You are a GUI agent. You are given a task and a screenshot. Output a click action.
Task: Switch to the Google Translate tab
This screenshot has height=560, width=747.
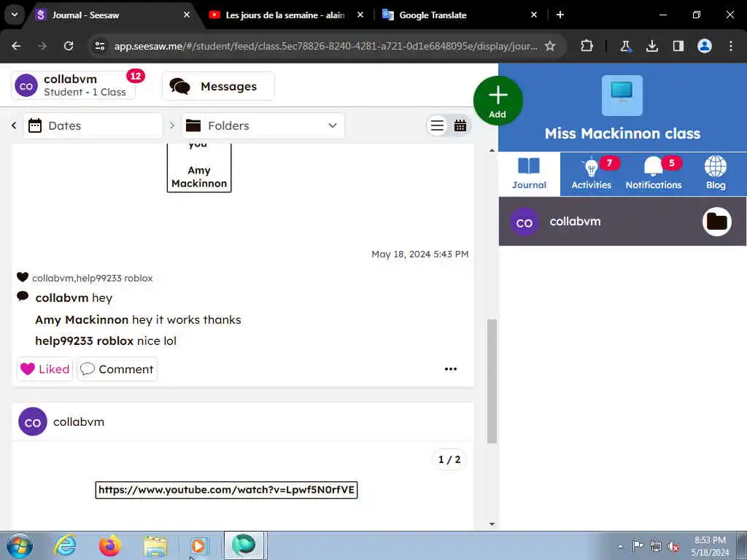(x=433, y=15)
